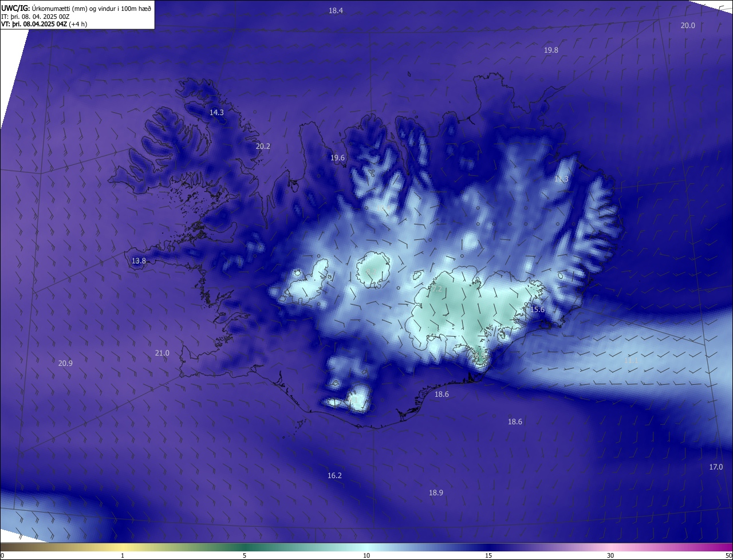Click the 30 label on the color scale
The height and width of the screenshot is (560, 733).
[610, 555]
